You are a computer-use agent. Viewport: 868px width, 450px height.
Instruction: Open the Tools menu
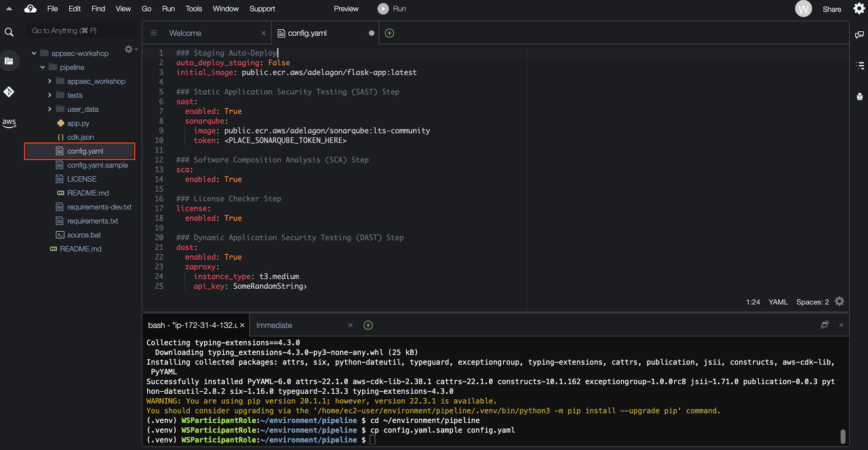pyautogui.click(x=194, y=9)
